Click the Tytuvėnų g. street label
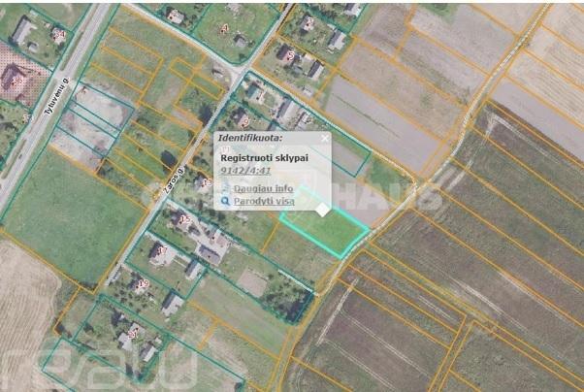Screen dimensions: 584x392 (57, 96)
